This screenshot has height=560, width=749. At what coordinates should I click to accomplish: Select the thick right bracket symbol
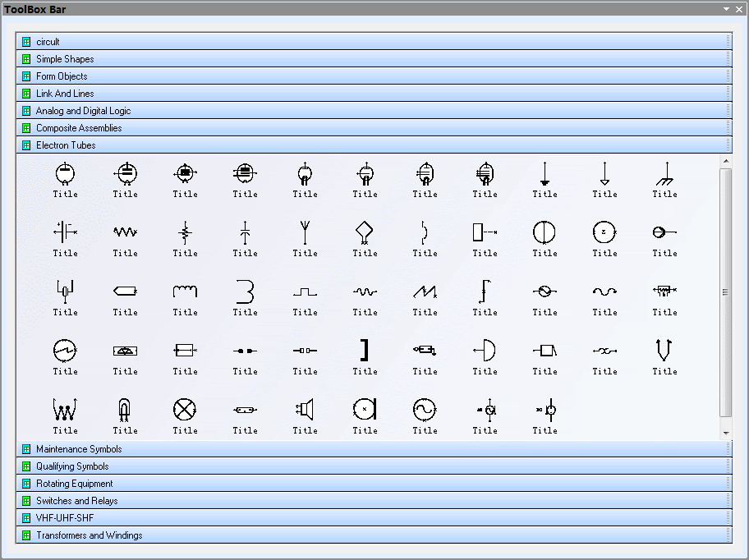click(365, 351)
